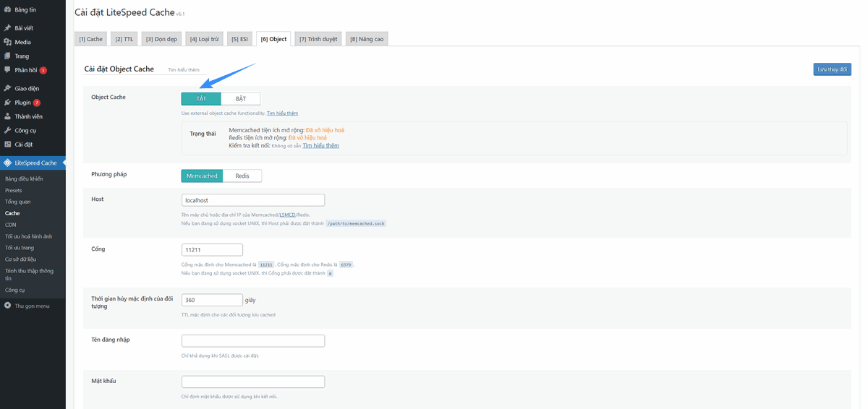Viewport: 868px width, 409px height.
Task: Click the Không có sẵn connection status text
Action: (x=286, y=146)
